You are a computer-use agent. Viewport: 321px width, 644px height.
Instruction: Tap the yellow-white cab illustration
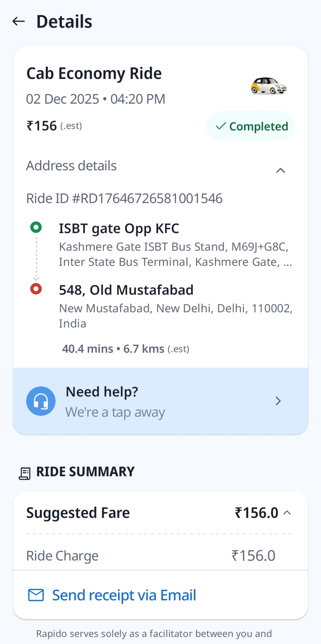269,86
